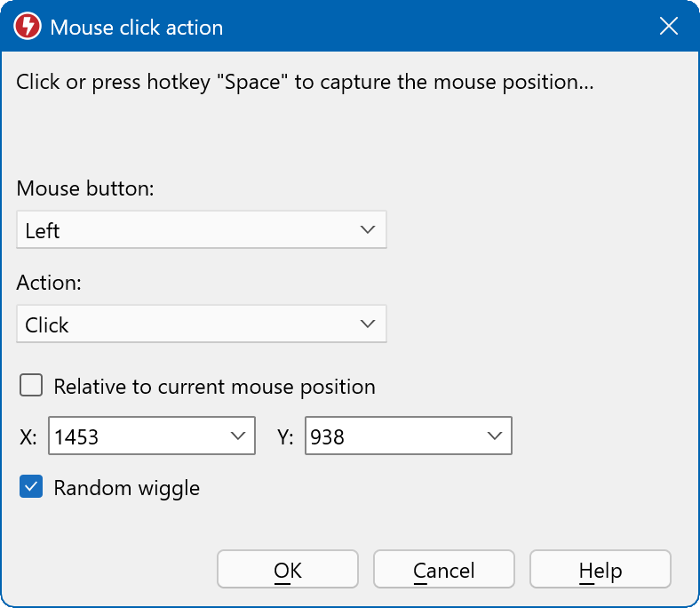
Task: Enable Relative to current mouse position checkbox
Action: coord(32,386)
